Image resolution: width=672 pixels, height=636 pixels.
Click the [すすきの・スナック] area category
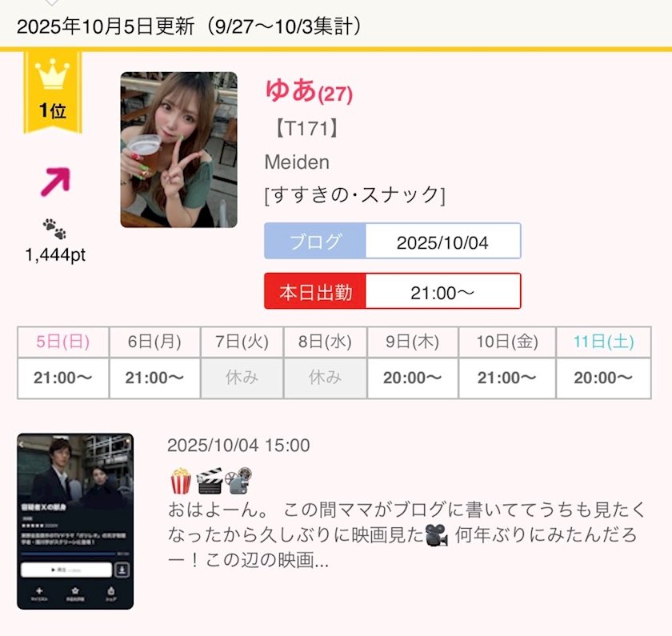(x=355, y=195)
